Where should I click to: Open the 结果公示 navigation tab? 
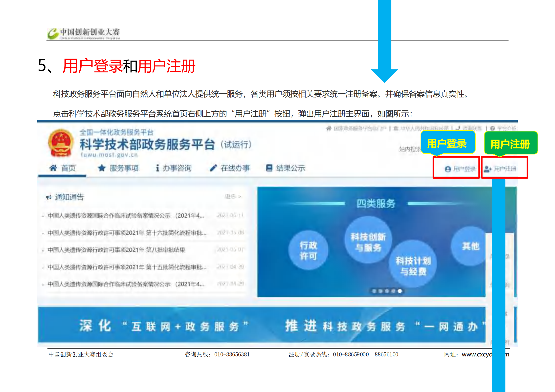pos(290,168)
